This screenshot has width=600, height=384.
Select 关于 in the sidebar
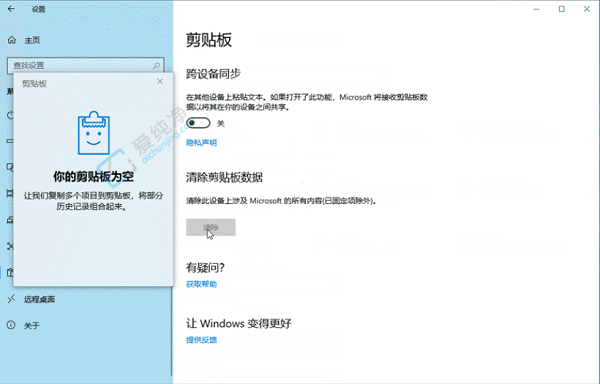pyautogui.click(x=31, y=325)
